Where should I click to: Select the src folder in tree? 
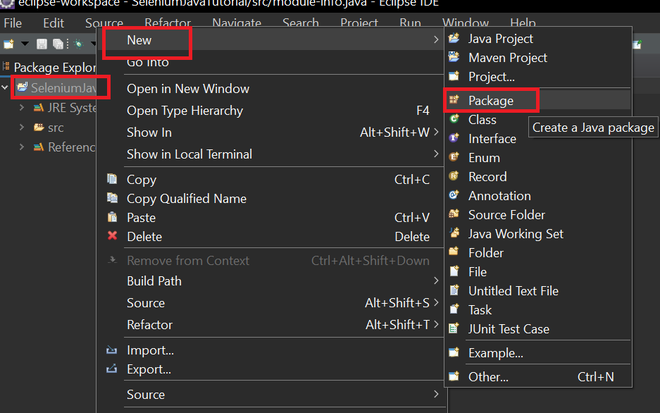[x=56, y=127]
